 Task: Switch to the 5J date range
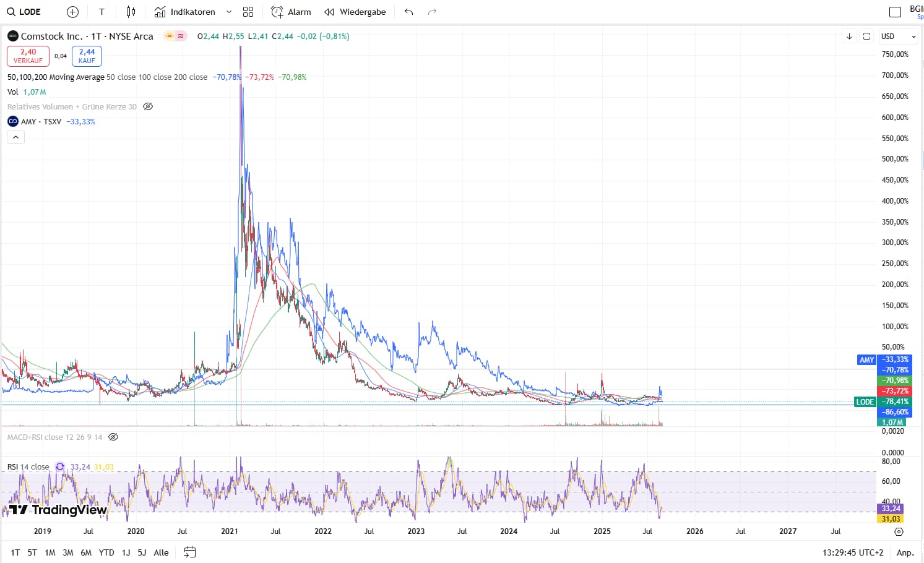coord(142,552)
